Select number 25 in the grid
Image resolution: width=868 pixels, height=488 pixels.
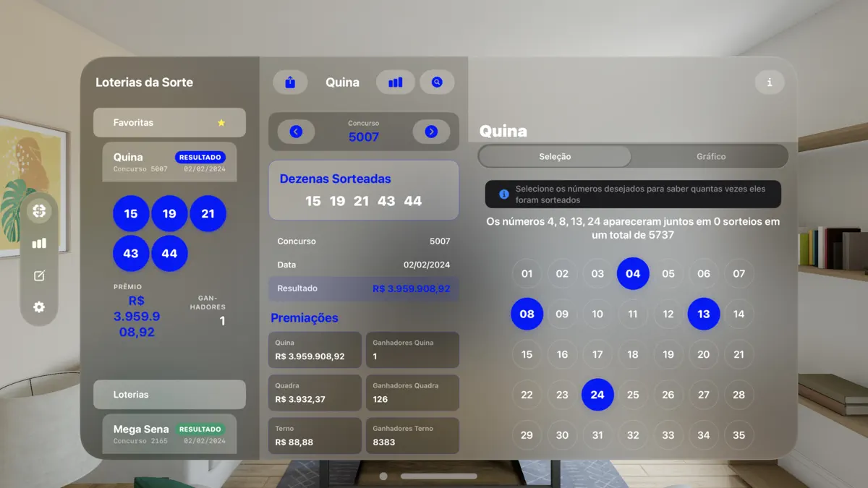(633, 395)
